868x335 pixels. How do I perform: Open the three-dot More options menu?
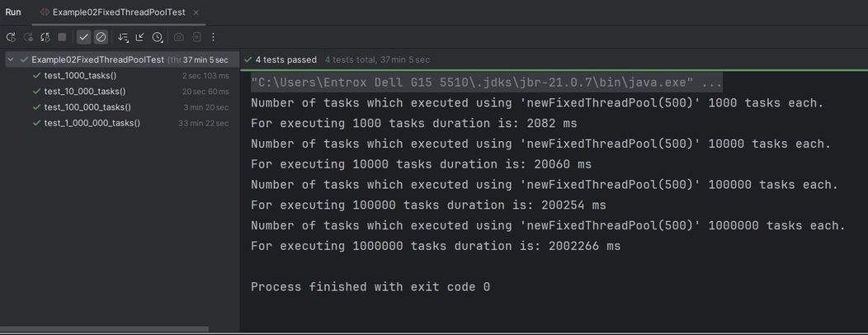coord(213,37)
